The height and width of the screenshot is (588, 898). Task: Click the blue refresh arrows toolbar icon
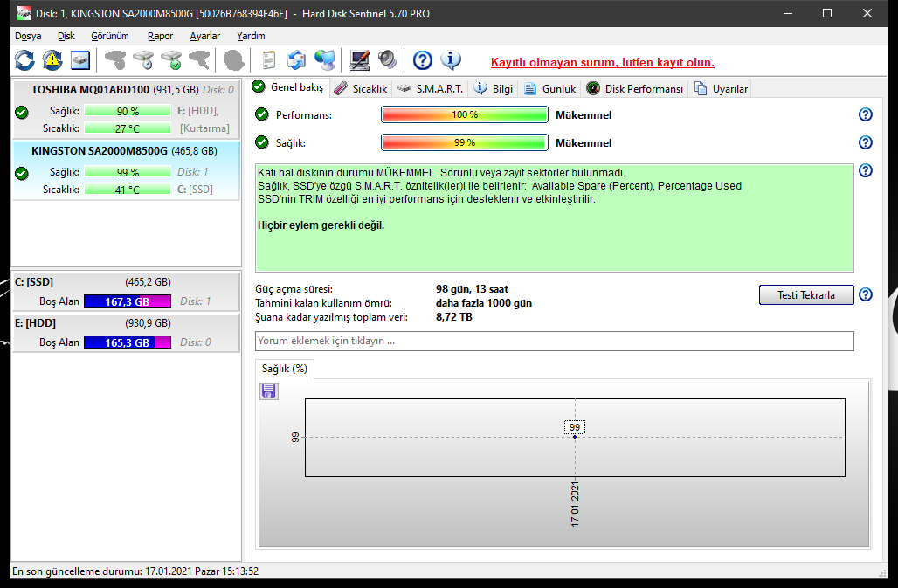pyautogui.click(x=24, y=60)
